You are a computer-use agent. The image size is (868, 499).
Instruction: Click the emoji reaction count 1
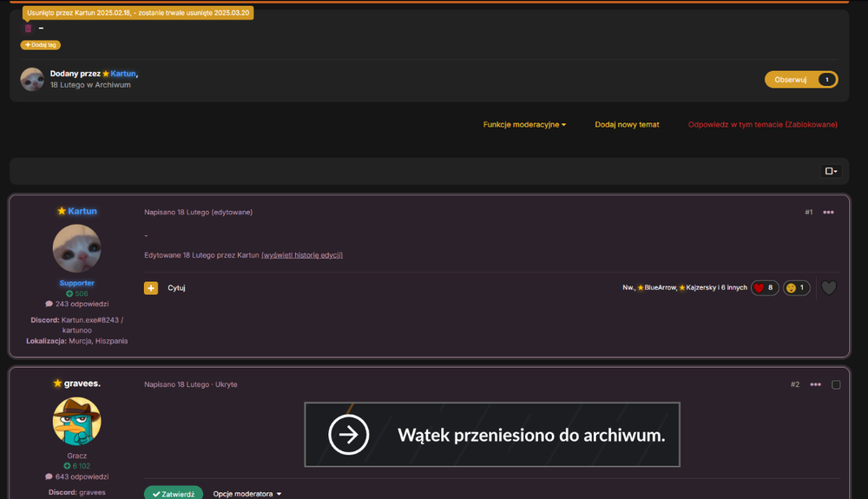[797, 287]
